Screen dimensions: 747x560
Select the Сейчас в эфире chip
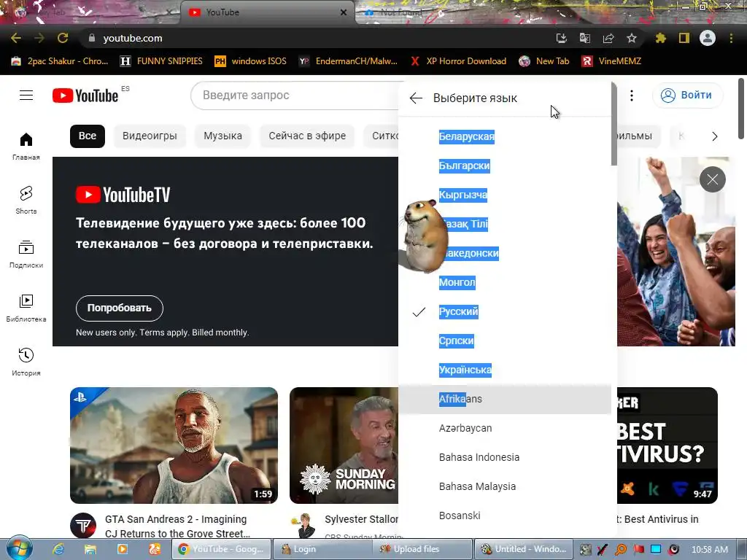[x=307, y=136]
